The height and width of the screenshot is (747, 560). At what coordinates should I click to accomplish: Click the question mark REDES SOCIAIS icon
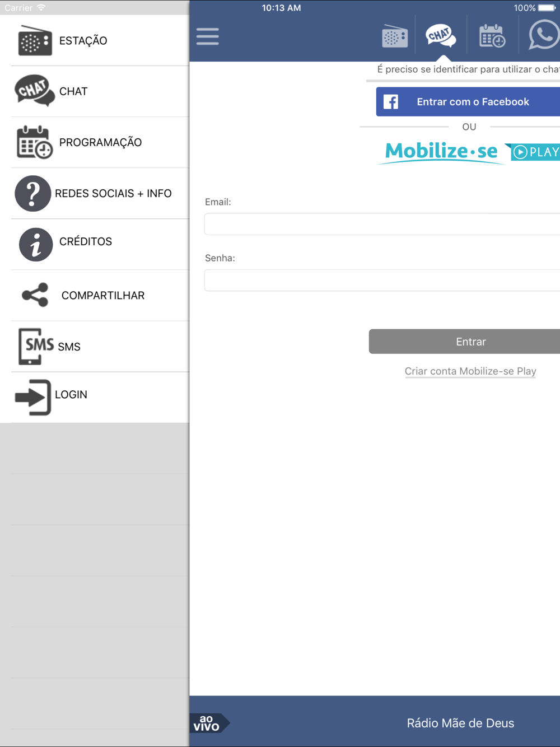[x=33, y=193]
